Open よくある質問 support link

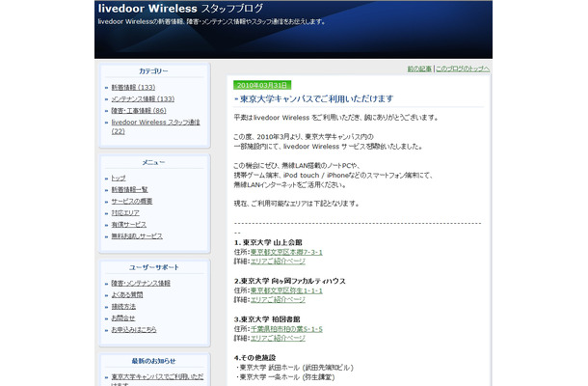coord(126,295)
